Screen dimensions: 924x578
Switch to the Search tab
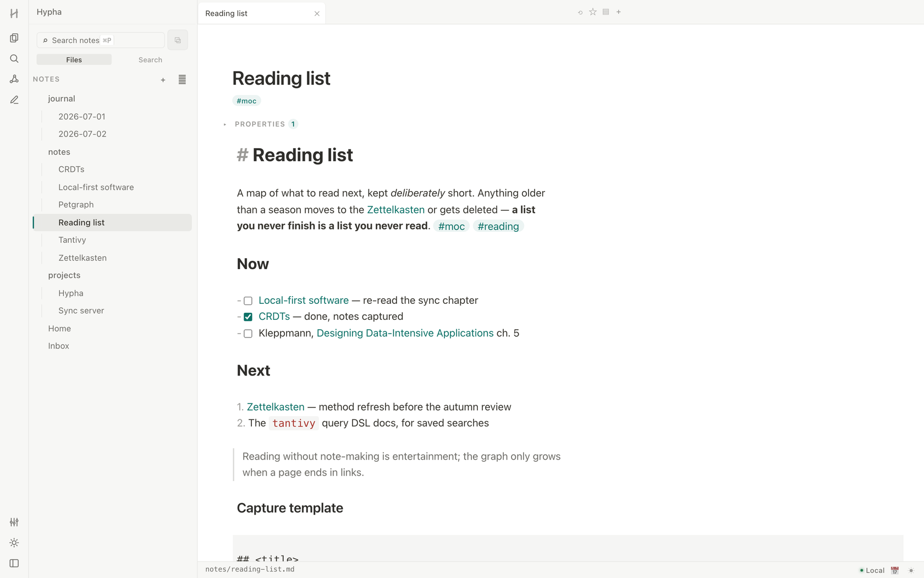point(150,59)
